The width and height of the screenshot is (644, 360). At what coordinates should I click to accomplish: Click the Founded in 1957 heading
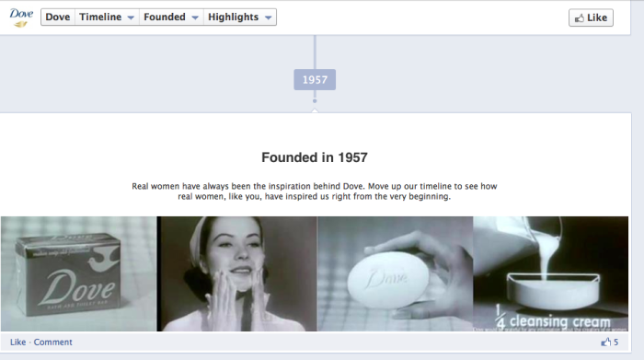pyautogui.click(x=315, y=157)
